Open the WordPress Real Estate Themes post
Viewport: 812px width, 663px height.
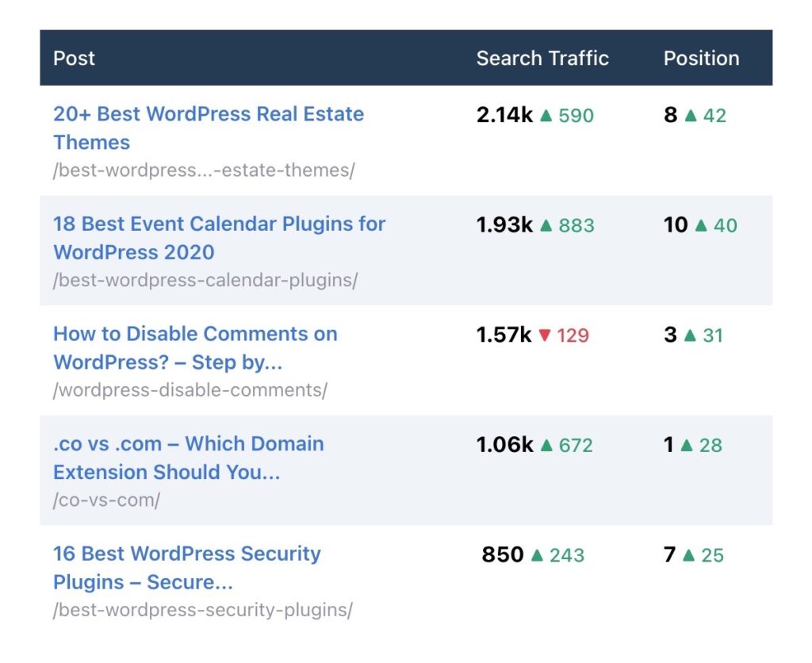coord(209,128)
